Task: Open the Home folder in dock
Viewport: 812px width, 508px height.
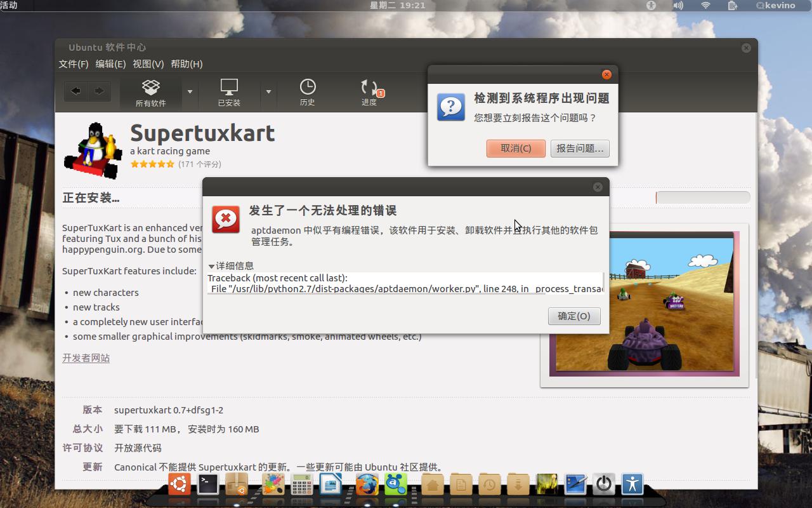Action: click(x=432, y=485)
